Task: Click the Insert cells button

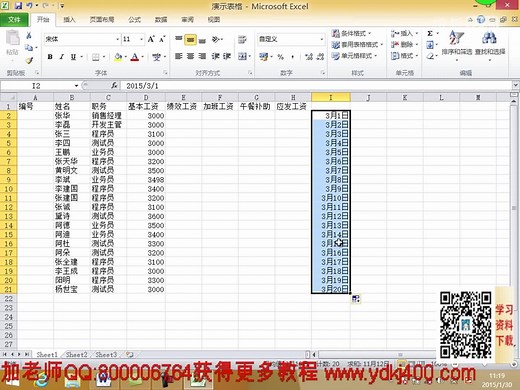Action: click(x=405, y=33)
